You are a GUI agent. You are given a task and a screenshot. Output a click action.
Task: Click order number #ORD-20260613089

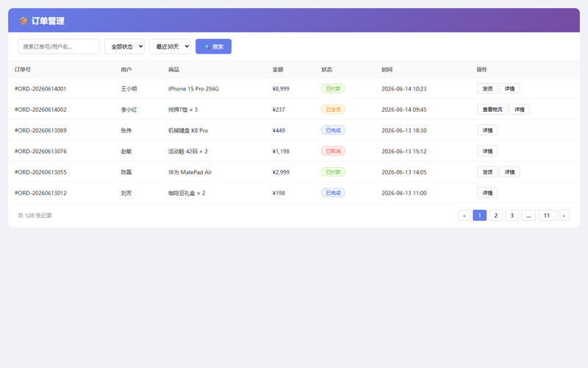click(x=40, y=130)
